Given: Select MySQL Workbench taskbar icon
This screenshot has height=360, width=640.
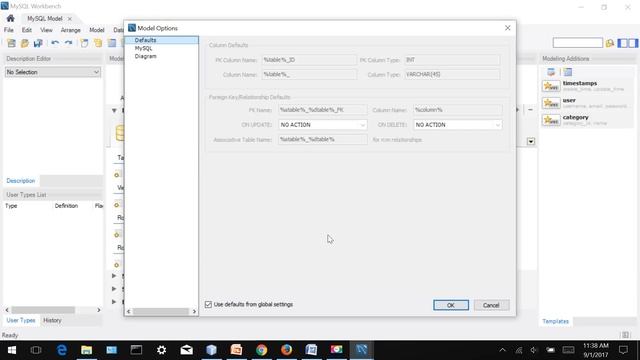Looking at the screenshot, I should [x=361, y=350].
